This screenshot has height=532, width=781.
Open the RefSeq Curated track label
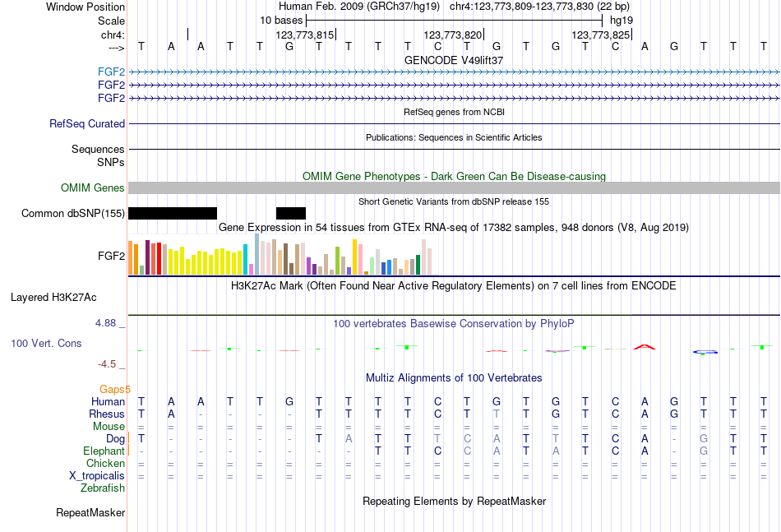click(x=87, y=123)
